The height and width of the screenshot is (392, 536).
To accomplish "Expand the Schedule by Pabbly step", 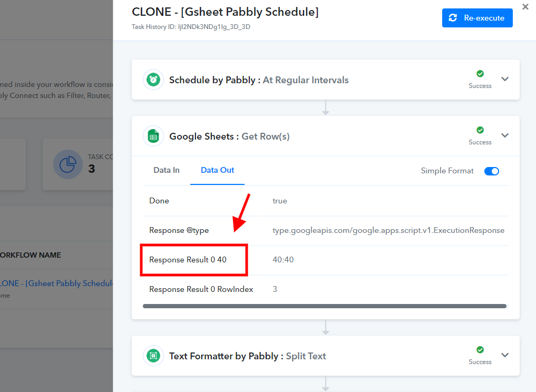I will point(505,79).
